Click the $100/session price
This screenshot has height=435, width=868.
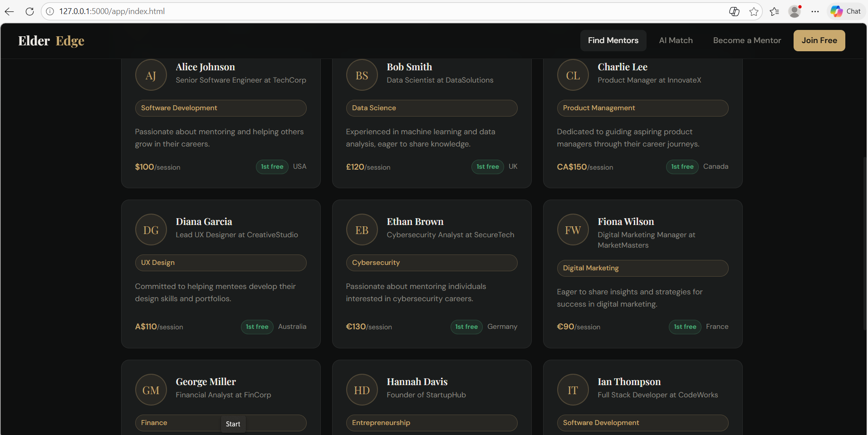click(x=157, y=167)
